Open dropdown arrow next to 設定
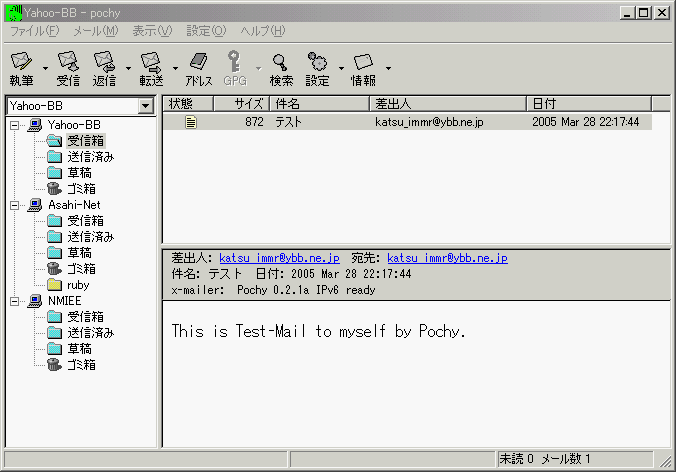 coord(341,68)
